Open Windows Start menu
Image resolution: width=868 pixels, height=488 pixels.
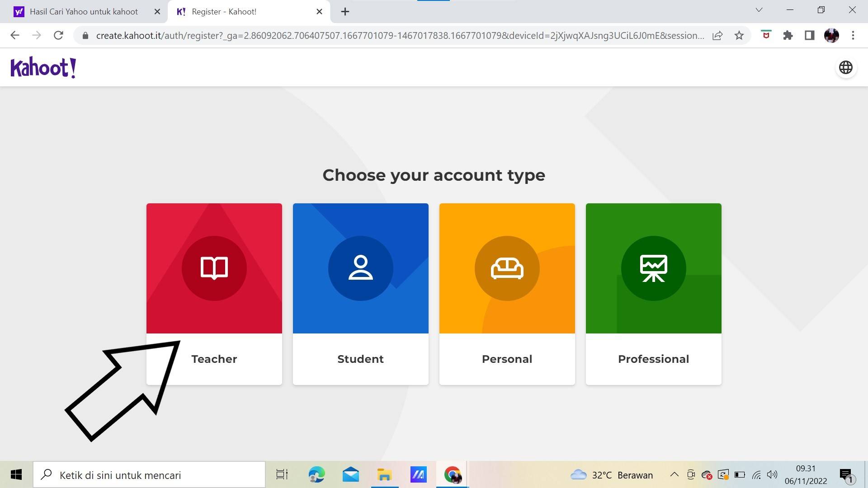pos(16,474)
